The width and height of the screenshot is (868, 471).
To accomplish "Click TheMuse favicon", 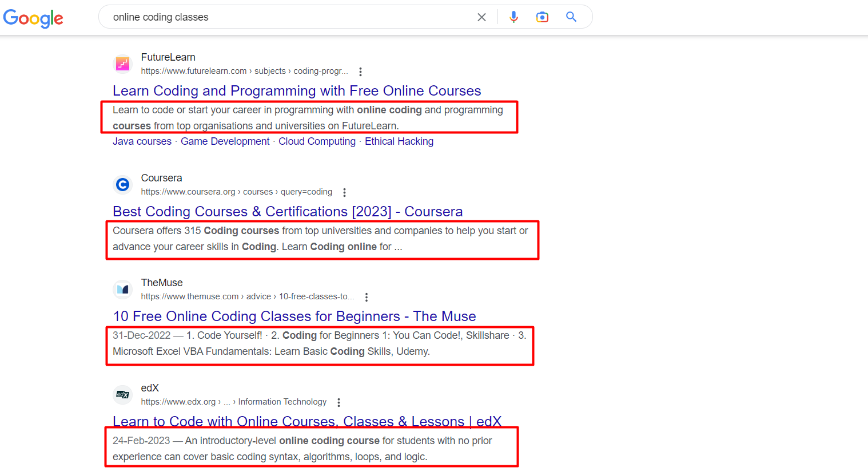I will [122, 290].
